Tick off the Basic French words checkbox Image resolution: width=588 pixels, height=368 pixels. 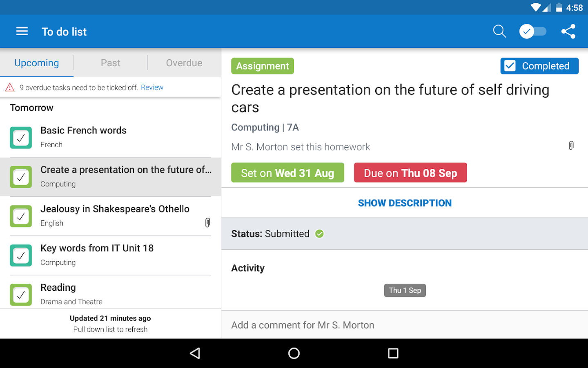(x=21, y=138)
